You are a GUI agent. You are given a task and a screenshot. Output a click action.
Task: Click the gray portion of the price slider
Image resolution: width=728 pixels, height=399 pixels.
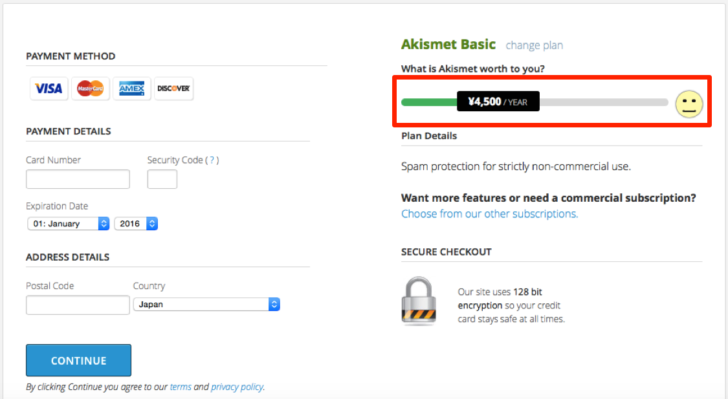(x=604, y=102)
